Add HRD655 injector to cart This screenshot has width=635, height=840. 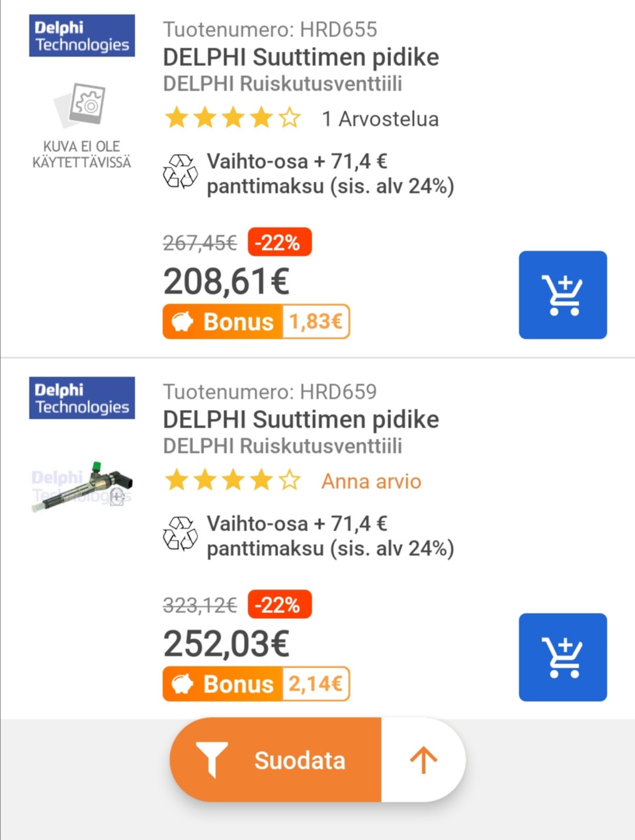(562, 295)
